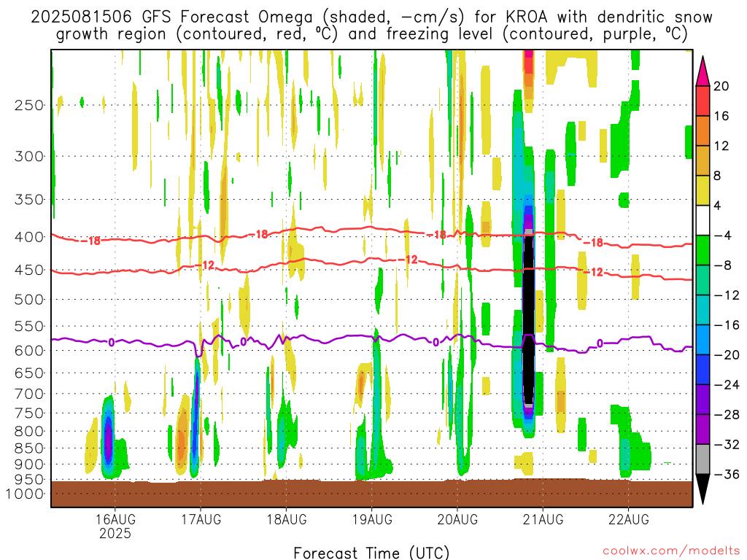Click the colorbar value label 16
The height and width of the screenshot is (560, 747).
click(721, 116)
